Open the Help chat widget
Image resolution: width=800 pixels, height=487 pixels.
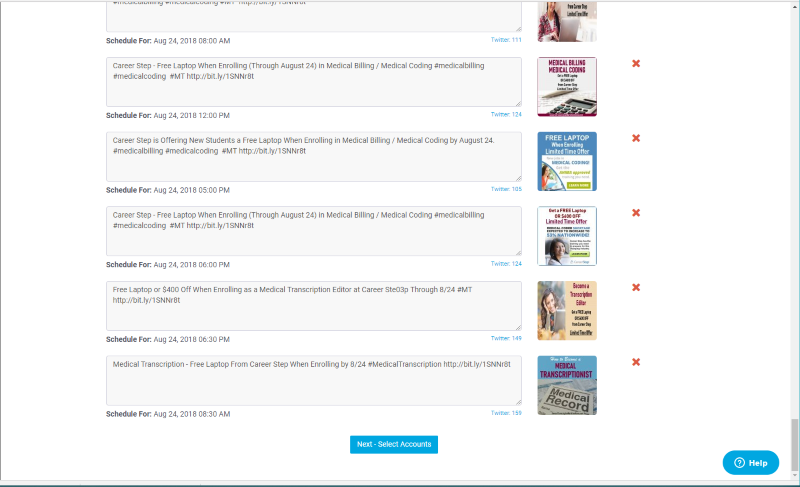(750, 463)
